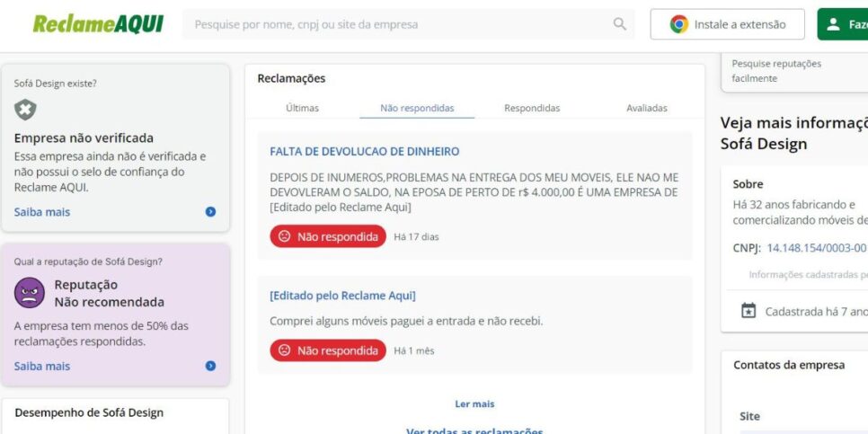This screenshot has width=868, height=434.
Task: Click the unverified company shield icon
Action: click(25, 110)
